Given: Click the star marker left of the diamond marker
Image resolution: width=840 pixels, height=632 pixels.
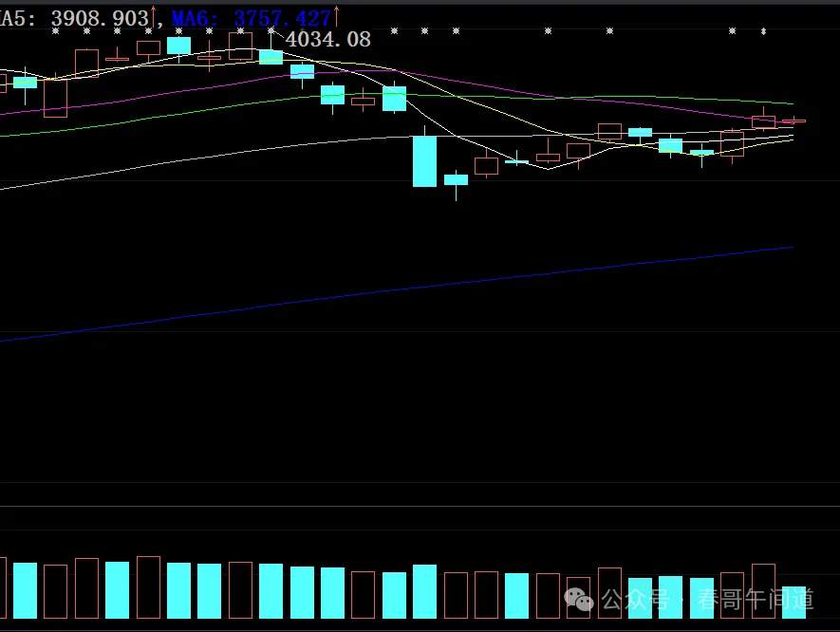Looking at the screenshot, I should (732, 31).
